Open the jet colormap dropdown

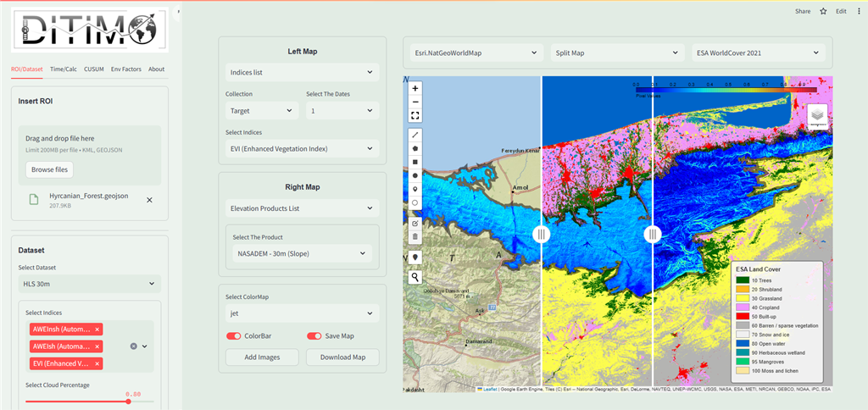[302, 314]
